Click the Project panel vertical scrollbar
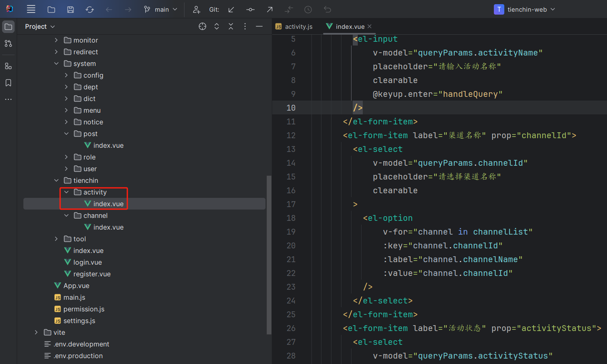Viewport: 607px width, 364px height. click(x=269, y=255)
